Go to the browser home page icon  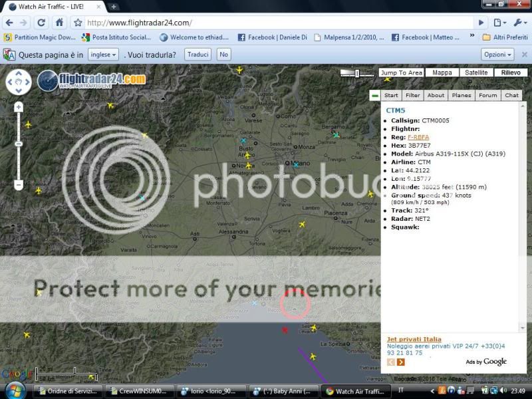point(60,23)
